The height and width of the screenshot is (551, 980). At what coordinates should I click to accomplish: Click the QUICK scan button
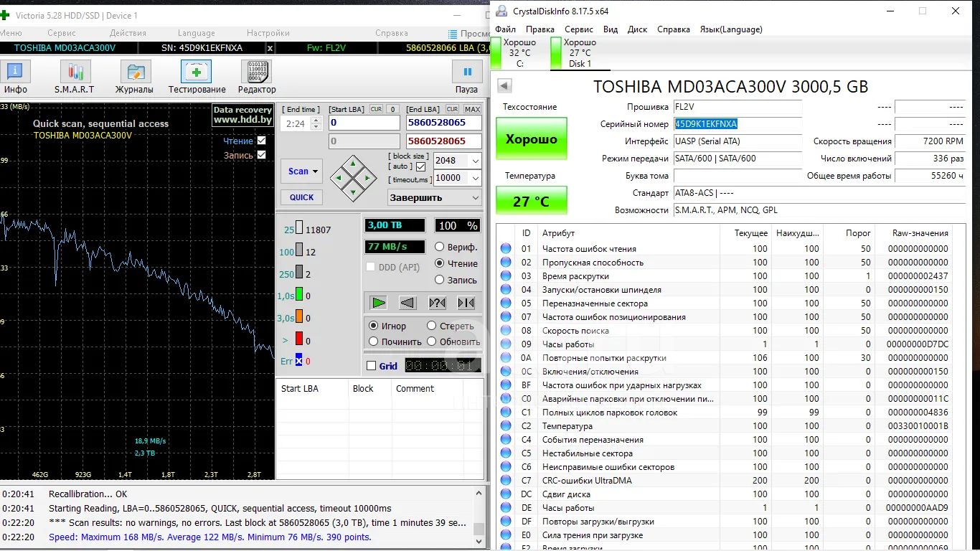pos(301,197)
